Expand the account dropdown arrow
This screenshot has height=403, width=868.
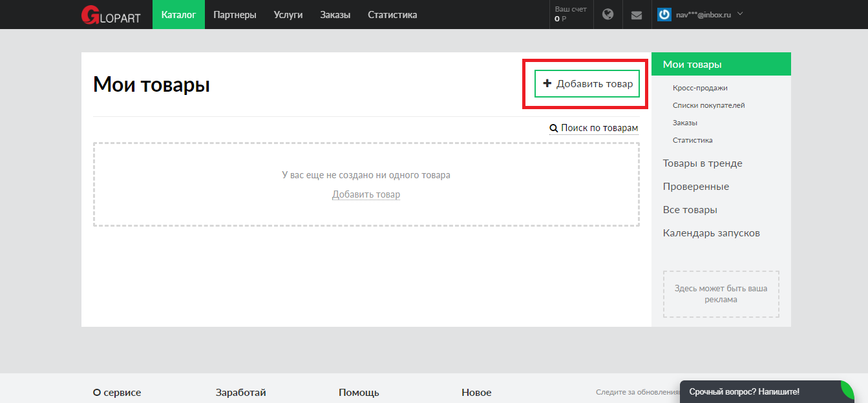(x=740, y=14)
